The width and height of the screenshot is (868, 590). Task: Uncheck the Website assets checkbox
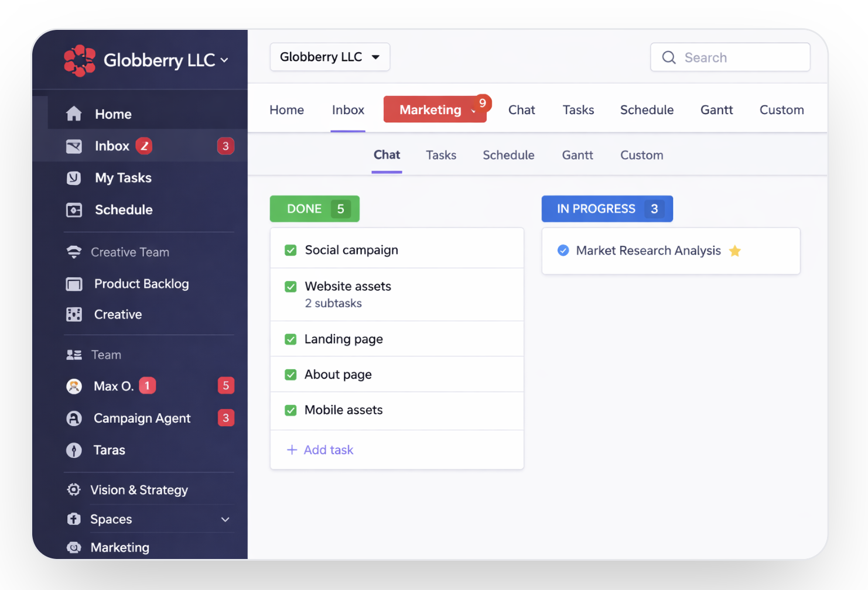(x=291, y=287)
